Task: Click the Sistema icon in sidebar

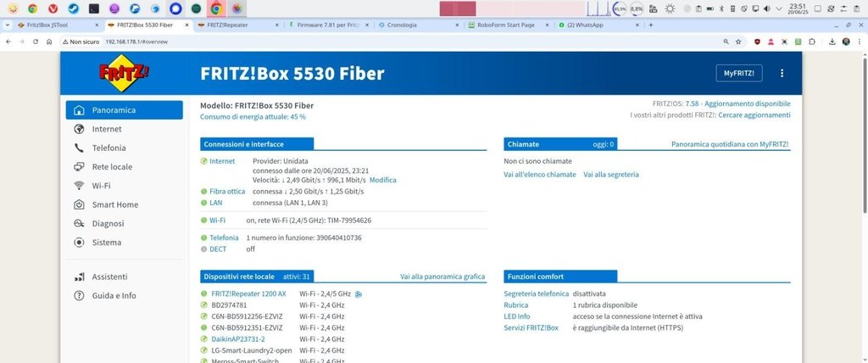Action: click(x=79, y=243)
